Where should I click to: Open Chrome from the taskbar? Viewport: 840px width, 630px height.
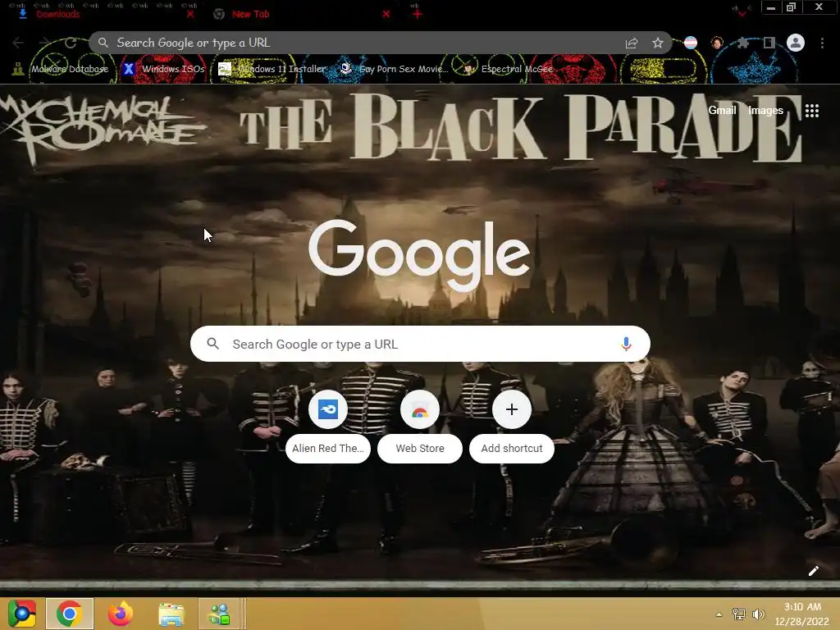[x=70, y=614]
